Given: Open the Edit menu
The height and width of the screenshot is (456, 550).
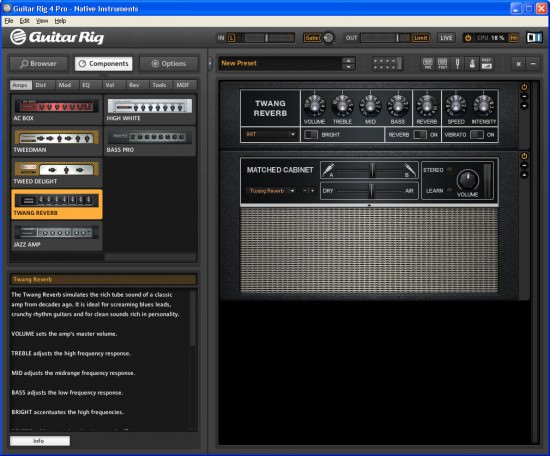Looking at the screenshot, I should (x=24, y=21).
